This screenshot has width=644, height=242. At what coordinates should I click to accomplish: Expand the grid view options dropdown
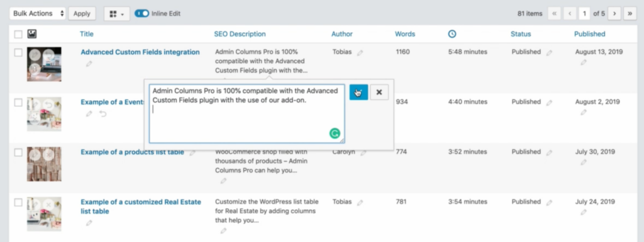117,14
